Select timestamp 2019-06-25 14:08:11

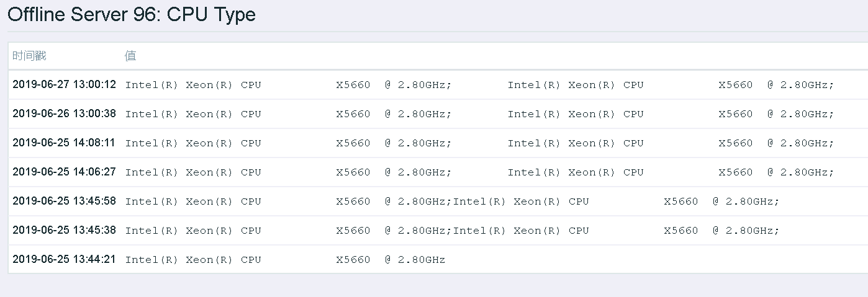click(64, 143)
